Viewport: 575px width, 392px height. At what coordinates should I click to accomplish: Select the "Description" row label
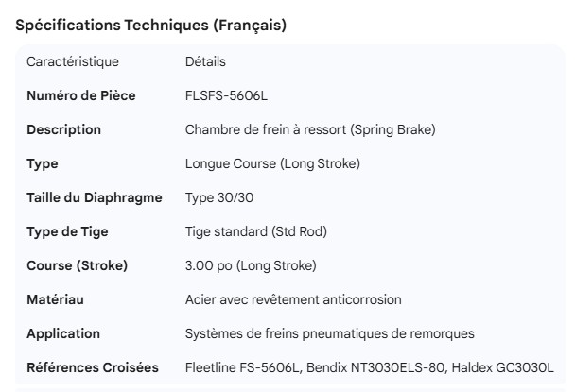click(63, 129)
